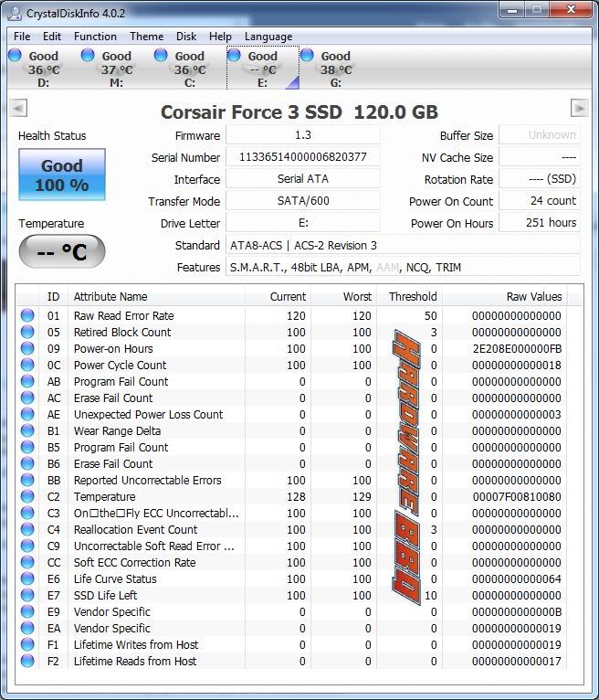Click status icon of Lifetime Reads from Host

tap(27, 661)
